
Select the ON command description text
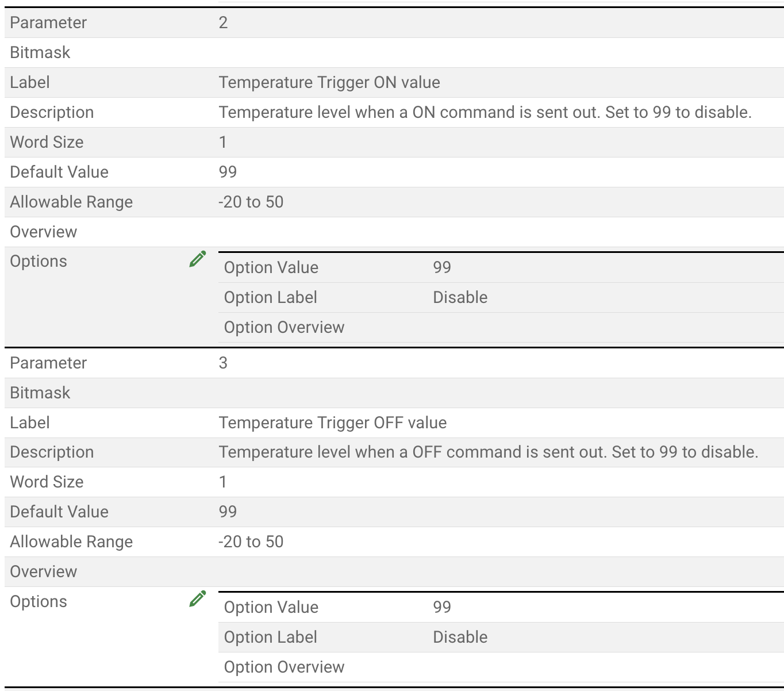point(485,112)
